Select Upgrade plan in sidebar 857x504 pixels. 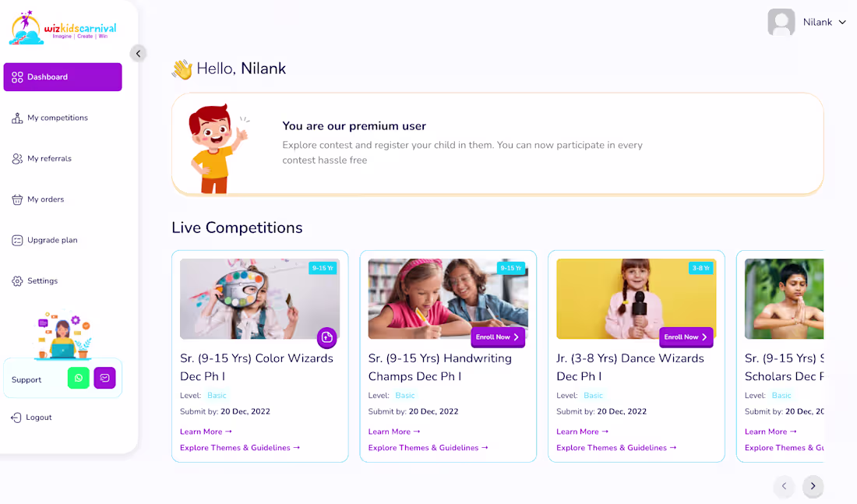coord(52,240)
